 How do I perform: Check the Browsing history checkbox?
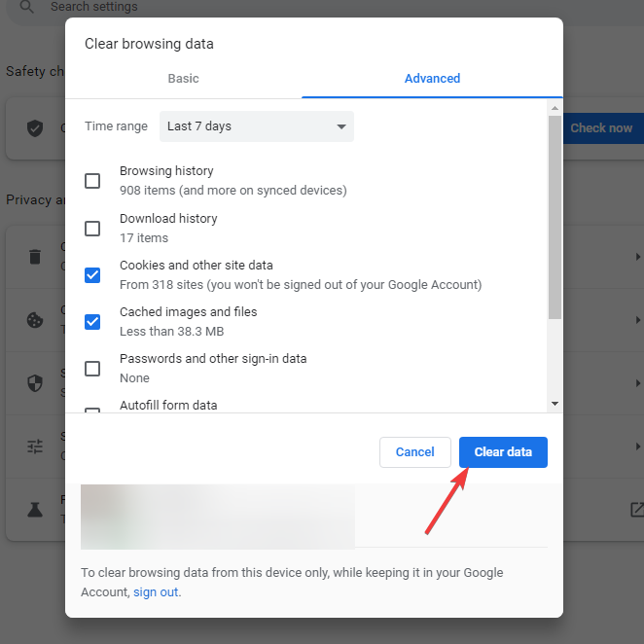(92, 181)
